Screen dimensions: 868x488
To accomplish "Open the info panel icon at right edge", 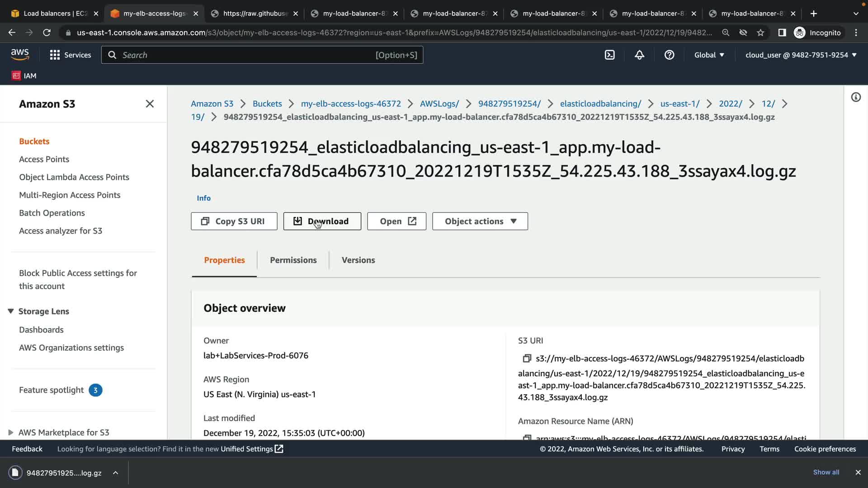I will [856, 97].
